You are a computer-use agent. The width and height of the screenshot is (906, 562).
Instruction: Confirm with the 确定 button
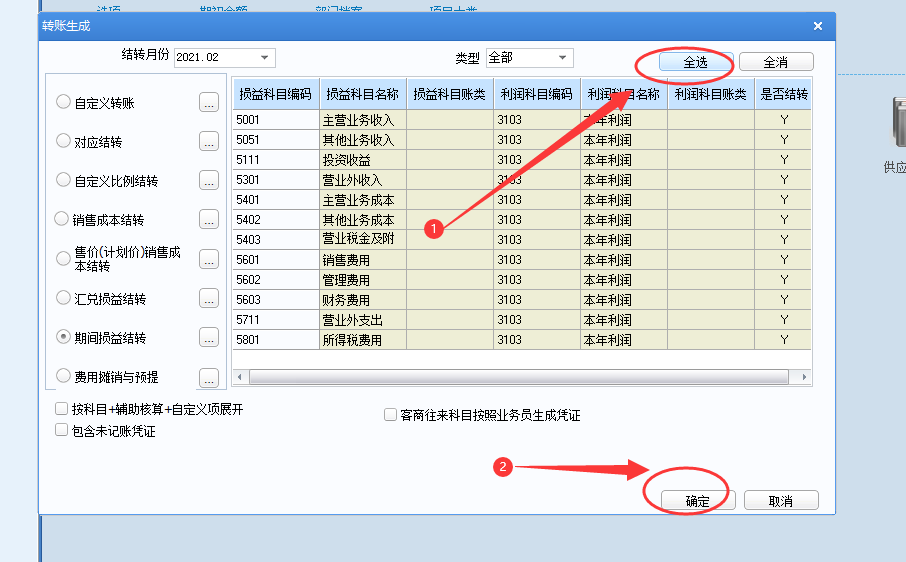pos(698,500)
